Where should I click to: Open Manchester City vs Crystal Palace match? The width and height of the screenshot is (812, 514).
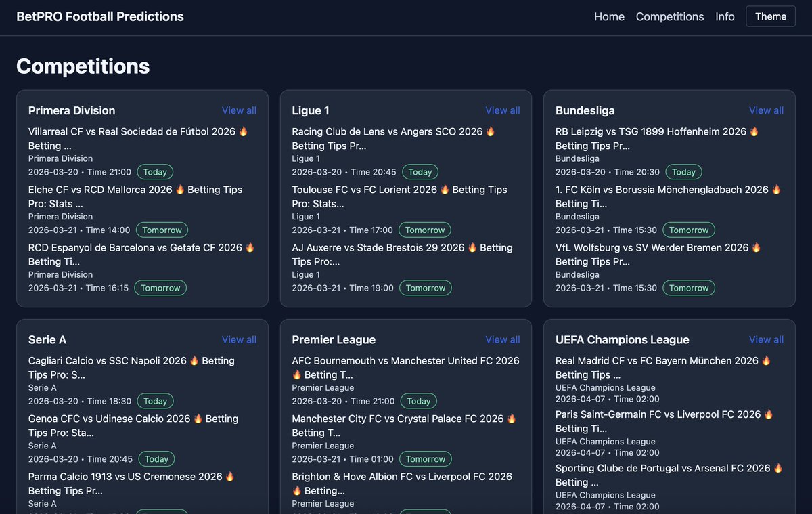tap(404, 425)
